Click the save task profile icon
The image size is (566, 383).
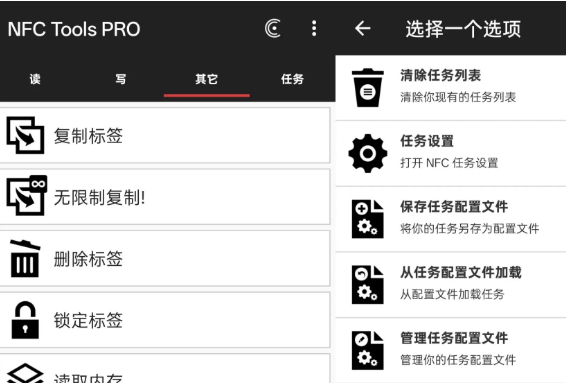click(x=367, y=219)
